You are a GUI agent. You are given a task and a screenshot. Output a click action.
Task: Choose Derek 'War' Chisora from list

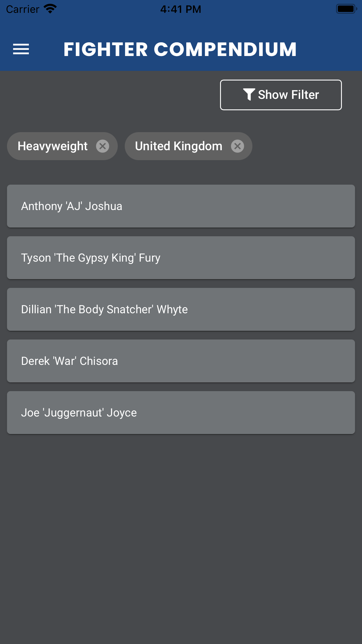(181, 361)
